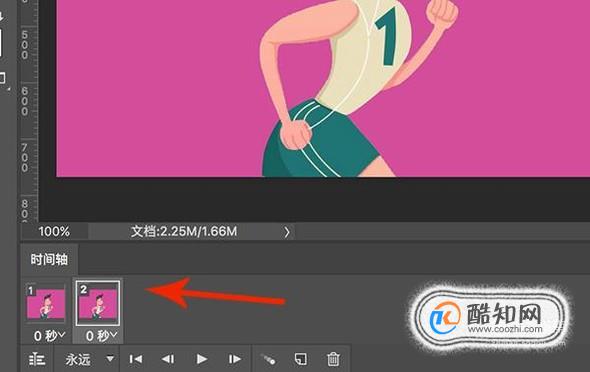Click the 100% zoom level field
The width and height of the screenshot is (590, 372).
coord(54,231)
